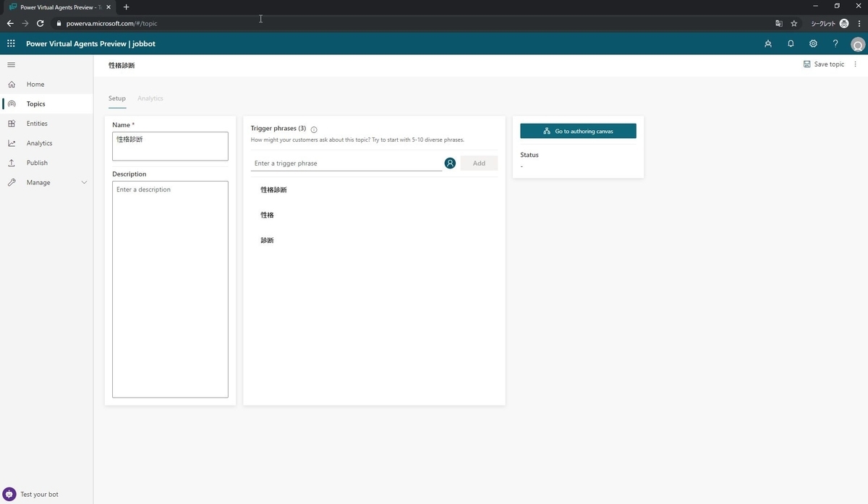Expand the Manage menu chevron

[x=84, y=182]
